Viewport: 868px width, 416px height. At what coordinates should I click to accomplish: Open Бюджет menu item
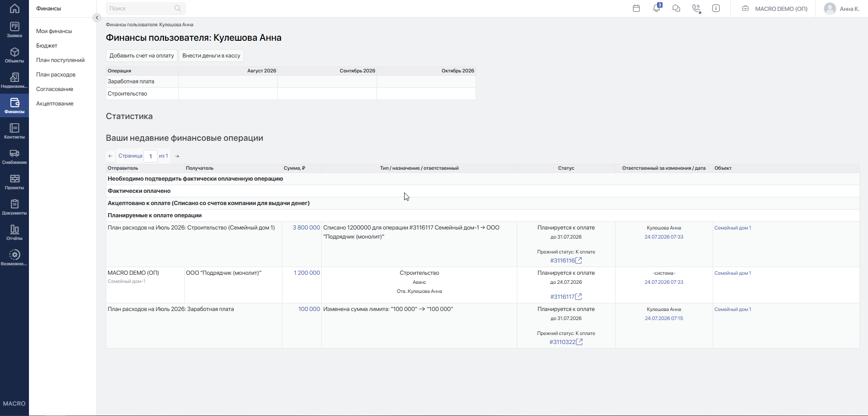pyautogui.click(x=47, y=46)
